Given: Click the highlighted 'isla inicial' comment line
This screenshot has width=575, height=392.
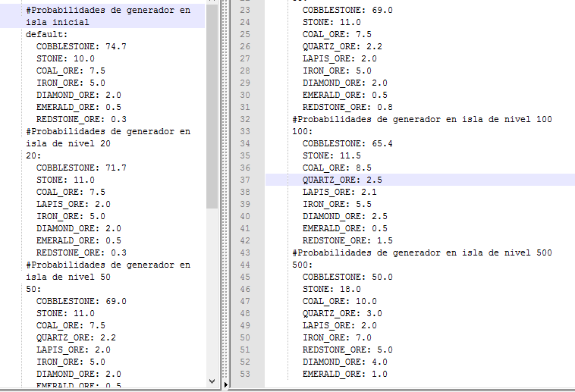Looking at the screenshot, I should [x=57, y=22].
